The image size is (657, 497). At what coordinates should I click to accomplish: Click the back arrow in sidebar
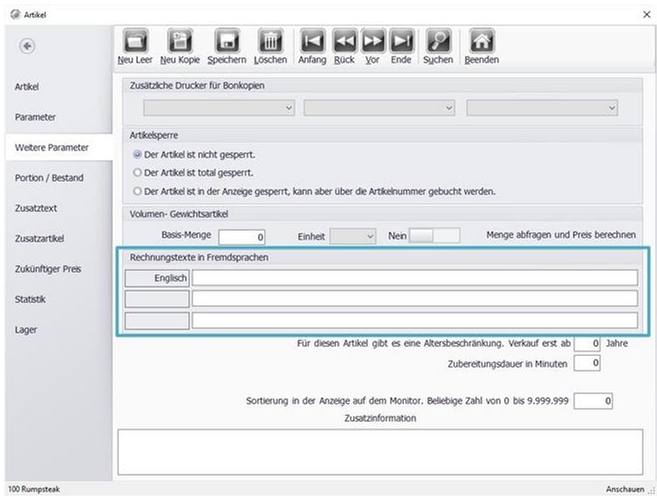click(27, 46)
